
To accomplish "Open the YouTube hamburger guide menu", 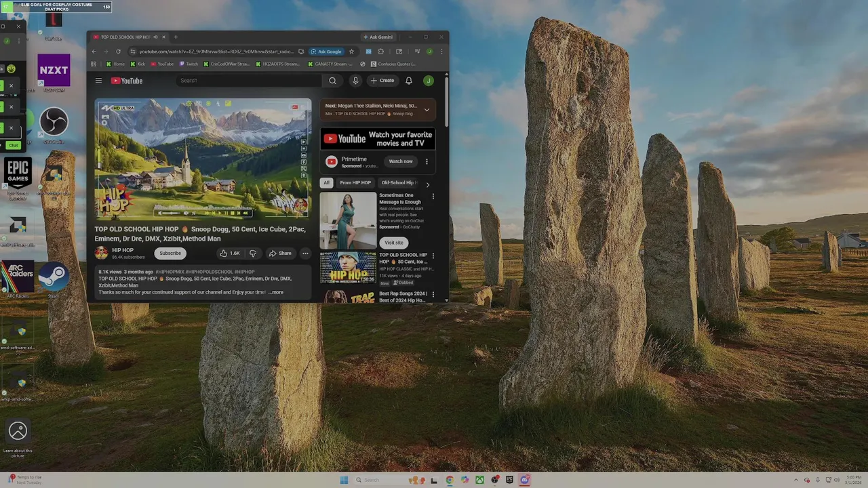I will (x=98, y=81).
